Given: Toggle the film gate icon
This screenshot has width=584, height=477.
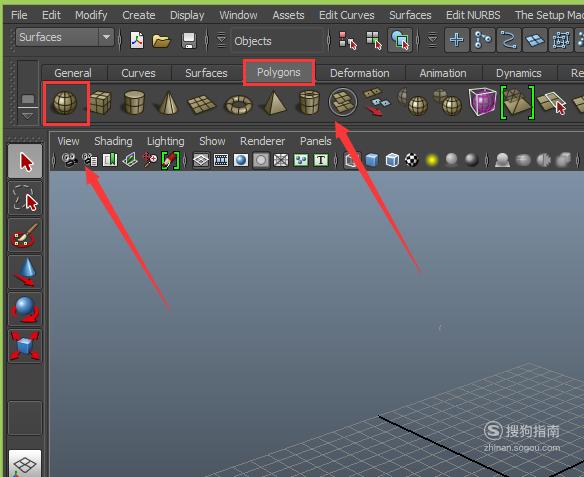Looking at the screenshot, I should click(221, 160).
